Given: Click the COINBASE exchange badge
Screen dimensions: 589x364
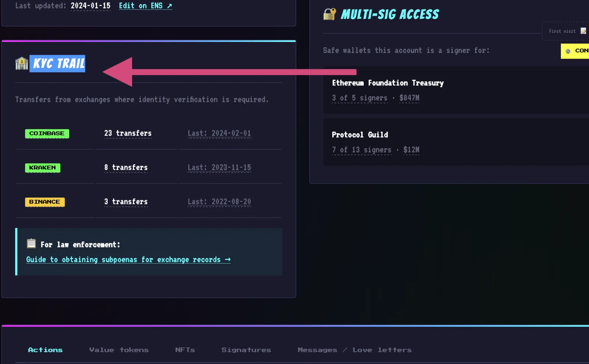Looking at the screenshot, I should click(47, 134).
